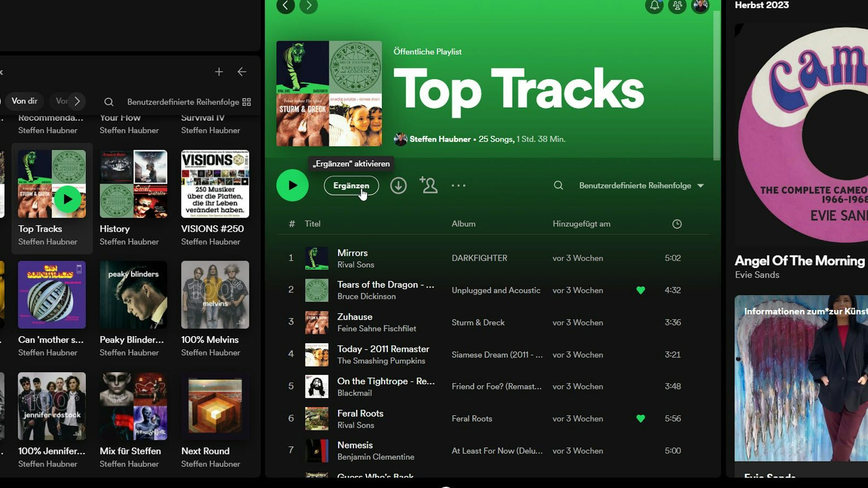Expand more library filter chips
This screenshot has width=868, height=488.
point(77,102)
